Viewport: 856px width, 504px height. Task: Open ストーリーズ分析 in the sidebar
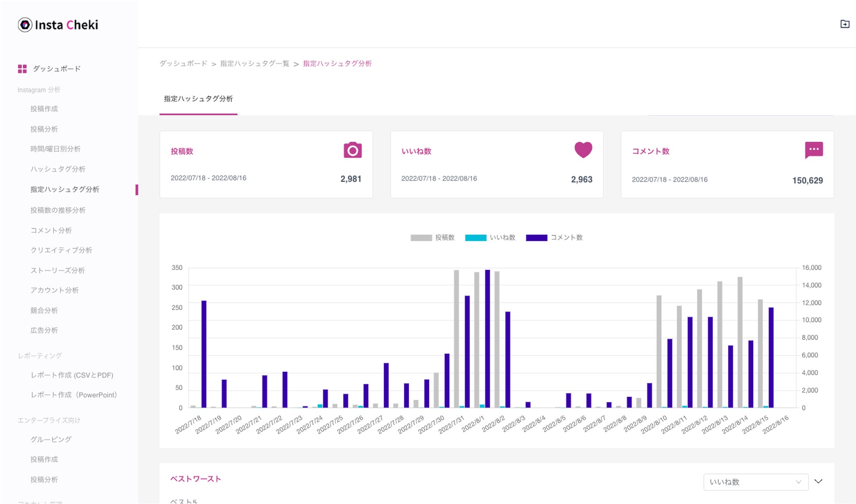coord(58,270)
